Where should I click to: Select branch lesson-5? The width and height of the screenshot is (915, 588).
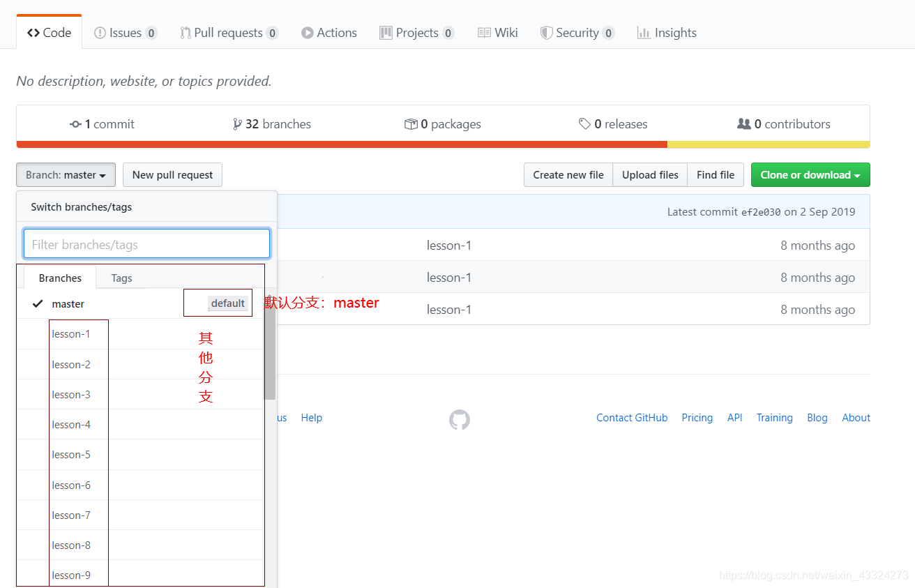coord(139,454)
